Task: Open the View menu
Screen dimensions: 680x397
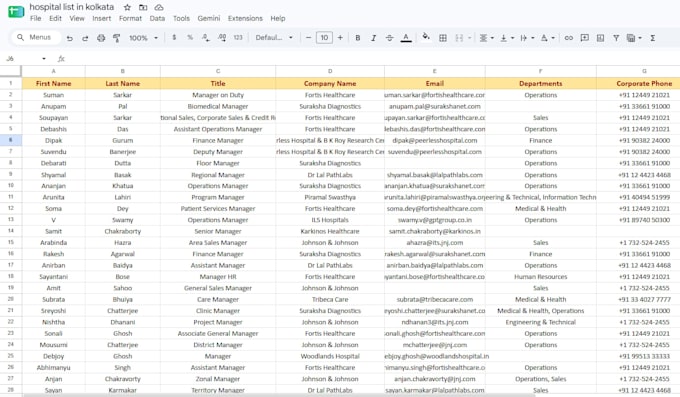Action: pyautogui.click(x=77, y=18)
